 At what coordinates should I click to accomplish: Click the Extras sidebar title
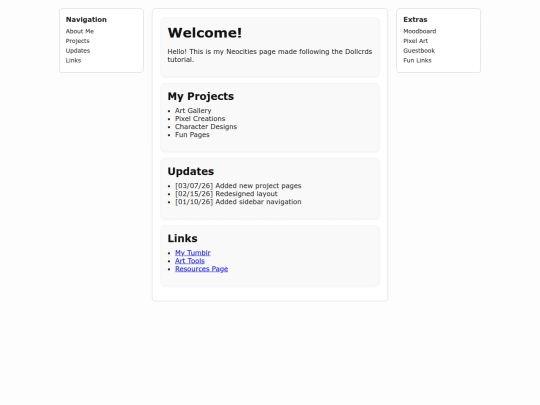click(x=415, y=20)
